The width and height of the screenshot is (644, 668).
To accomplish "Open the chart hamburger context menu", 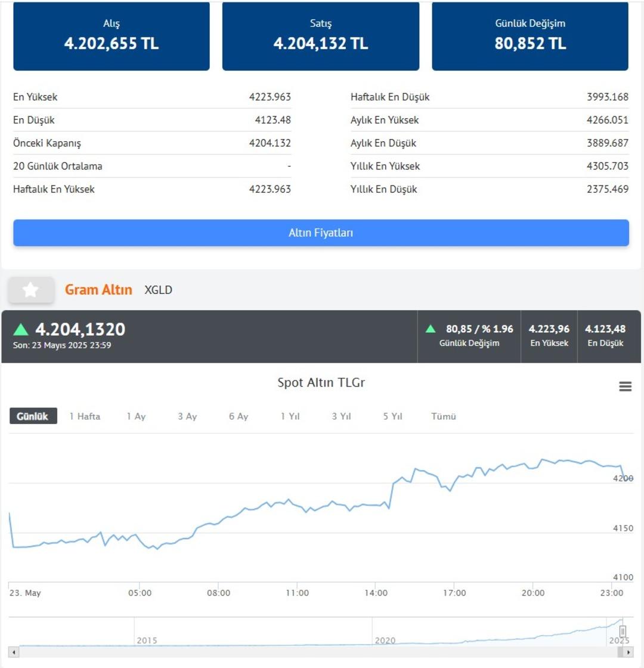I will [x=625, y=386].
